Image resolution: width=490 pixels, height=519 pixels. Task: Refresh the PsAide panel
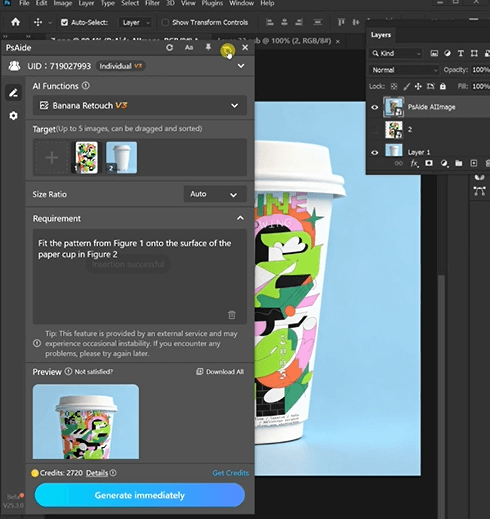point(170,48)
